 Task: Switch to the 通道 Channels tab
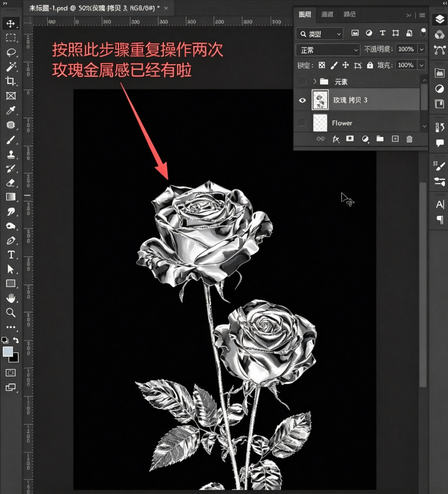pos(327,15)
